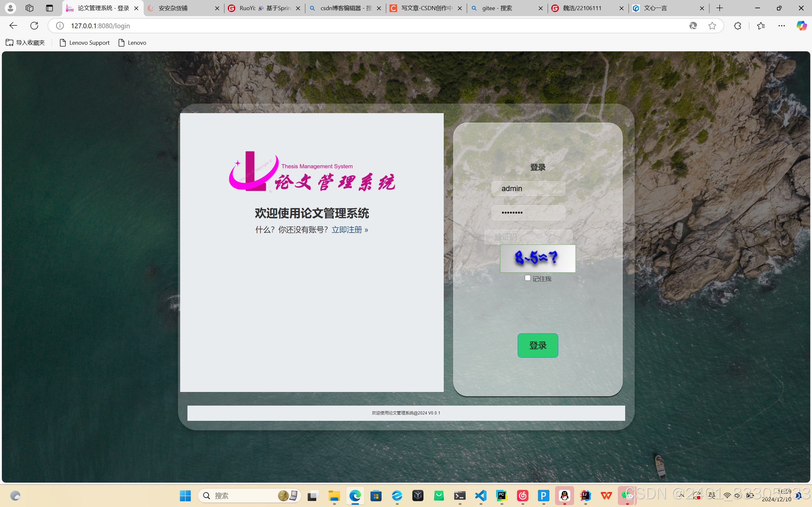Open browser Settings and more menu
This screenshot has height=507, width=812.
coord(782,26)
